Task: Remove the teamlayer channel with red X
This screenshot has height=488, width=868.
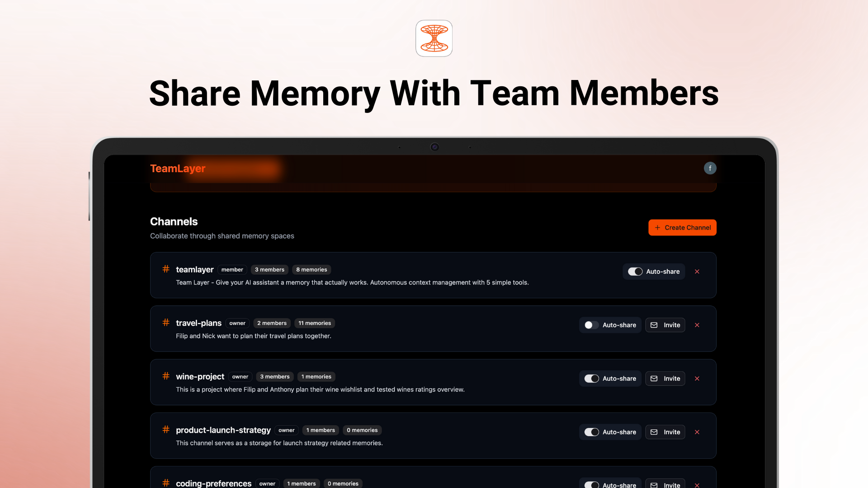Action: click(x=697, y=272)
